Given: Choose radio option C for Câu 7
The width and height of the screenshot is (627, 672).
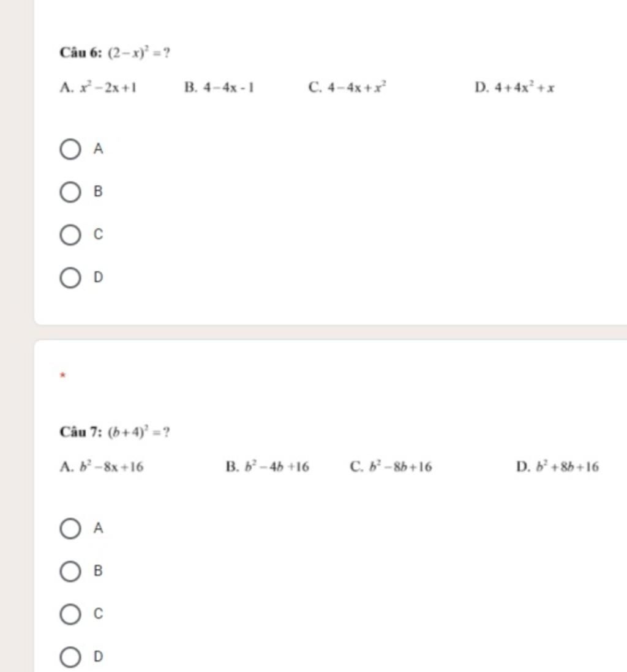Looking at the screenshot, I should click(x=70, y=614).
